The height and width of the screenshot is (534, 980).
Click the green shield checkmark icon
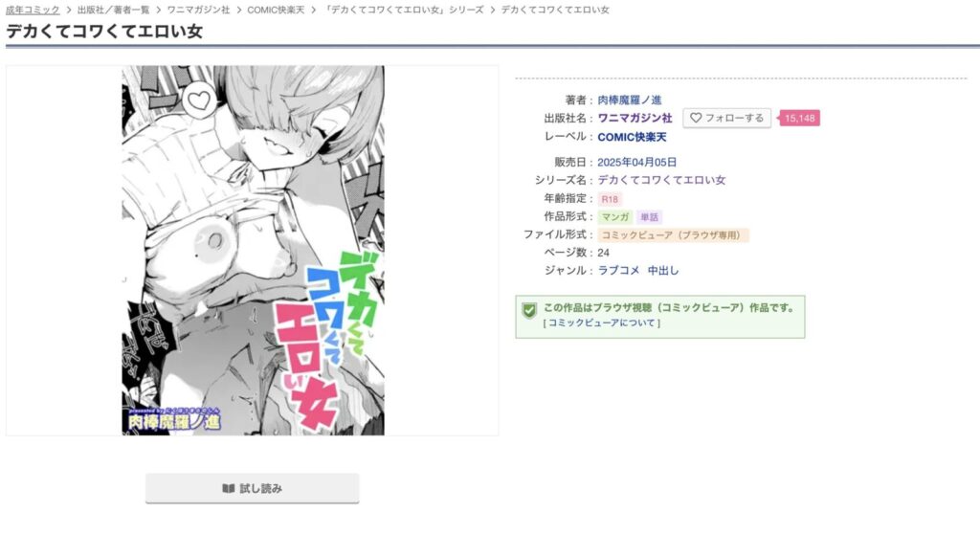tap(529, 310)
